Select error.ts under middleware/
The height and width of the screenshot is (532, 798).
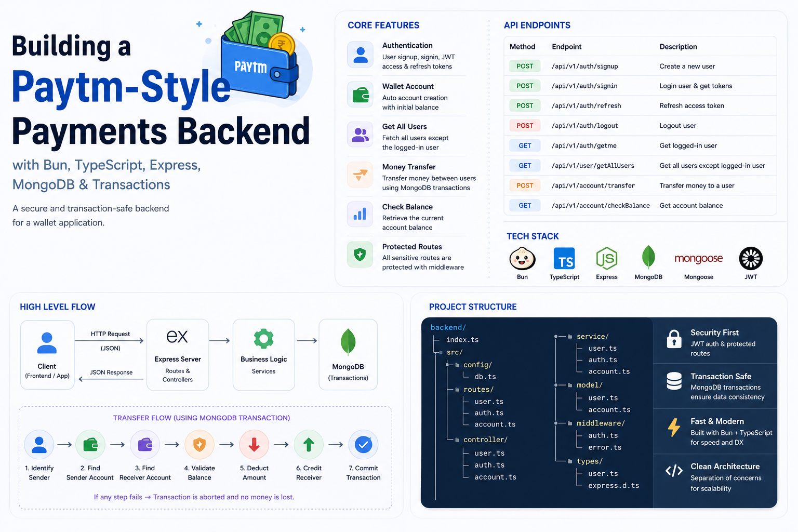coord(605,447)
